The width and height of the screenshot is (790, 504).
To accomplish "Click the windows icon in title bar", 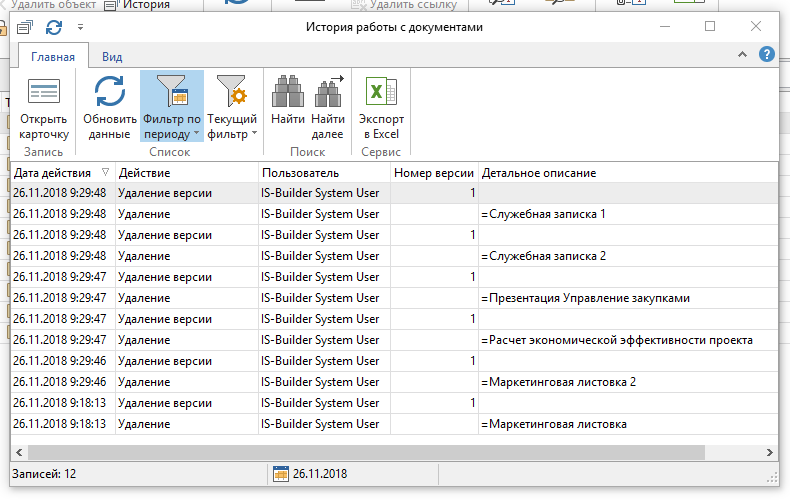I will (25, 27).
